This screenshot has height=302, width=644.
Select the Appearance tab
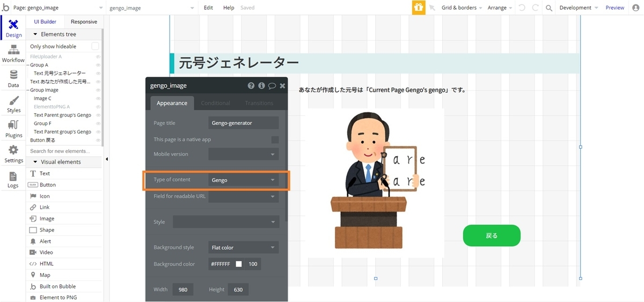(172, 103)
